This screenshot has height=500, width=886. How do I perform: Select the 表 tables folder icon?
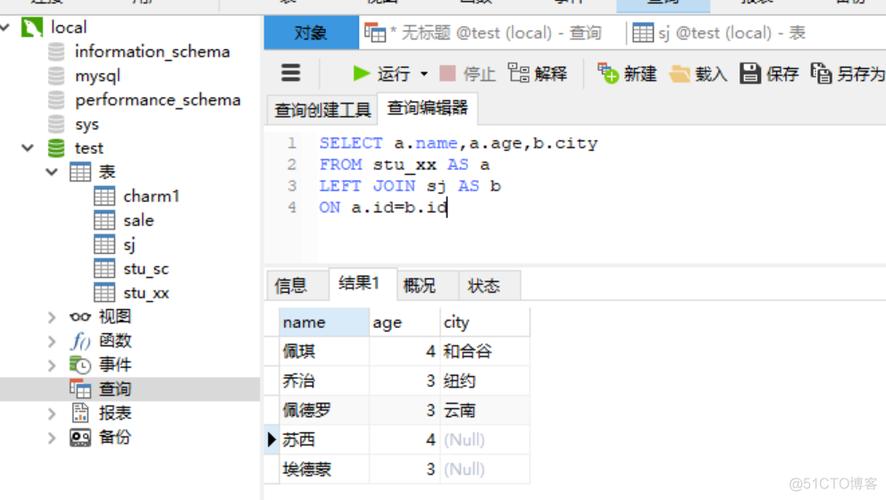pos(80,172)
